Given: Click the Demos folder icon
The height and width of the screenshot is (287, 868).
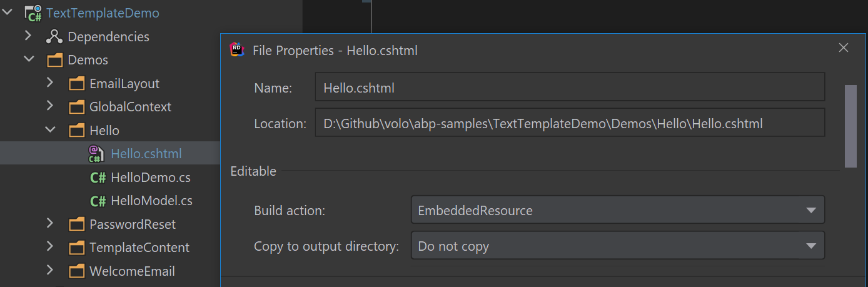Looking at the screenshot, I should (55, 60).
